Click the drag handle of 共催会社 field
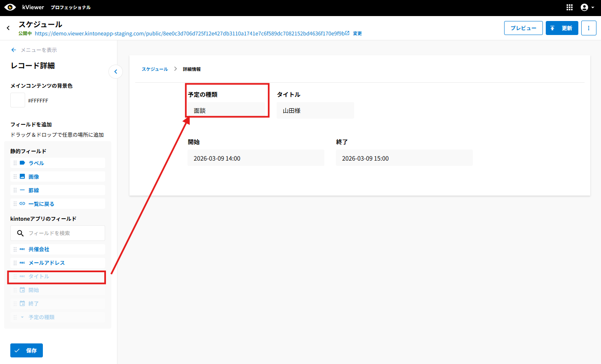 (15, 250)
